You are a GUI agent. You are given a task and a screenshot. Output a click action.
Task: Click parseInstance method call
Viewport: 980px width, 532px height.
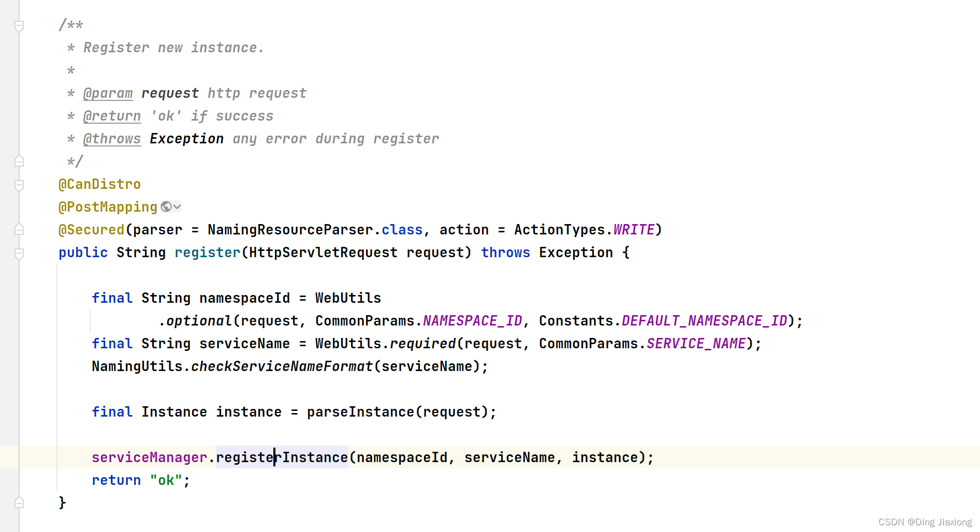click(360, 412)
